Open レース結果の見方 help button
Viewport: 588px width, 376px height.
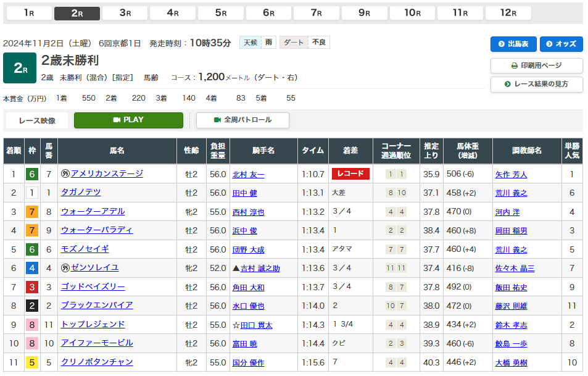[x=536, y=84]
